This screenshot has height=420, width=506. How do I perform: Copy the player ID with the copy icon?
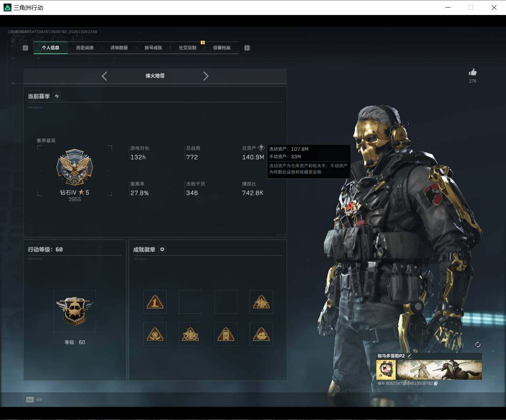point(436,383)
